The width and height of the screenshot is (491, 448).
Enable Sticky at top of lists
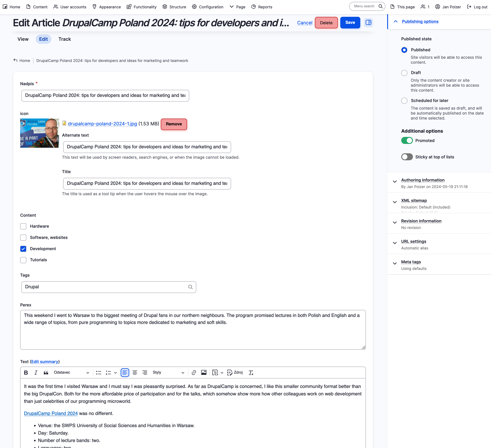pos(407,157)
